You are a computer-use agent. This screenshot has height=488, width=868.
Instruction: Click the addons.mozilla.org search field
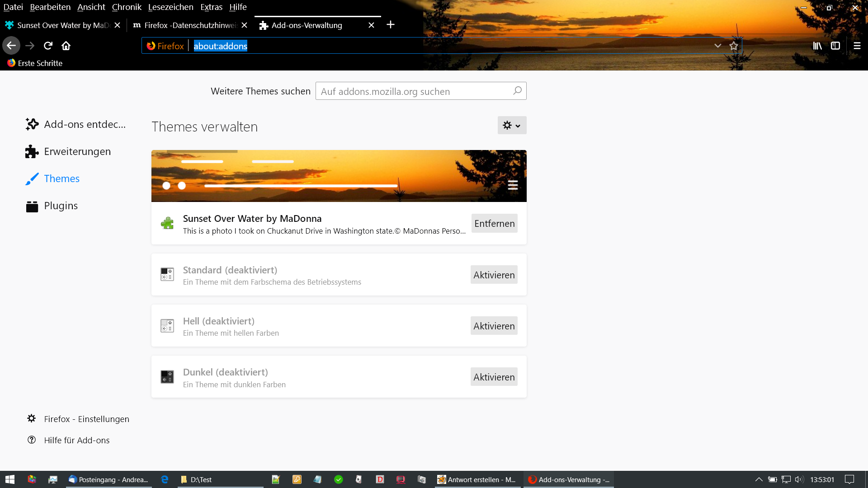point(414,91)
